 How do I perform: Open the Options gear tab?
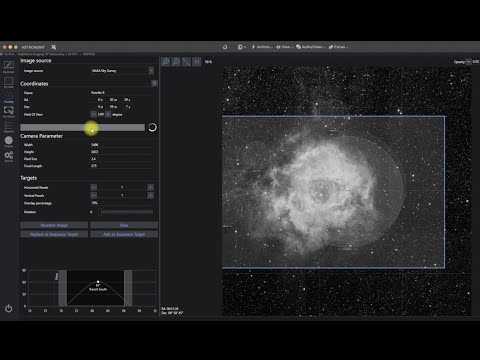(x=9, y=156)
